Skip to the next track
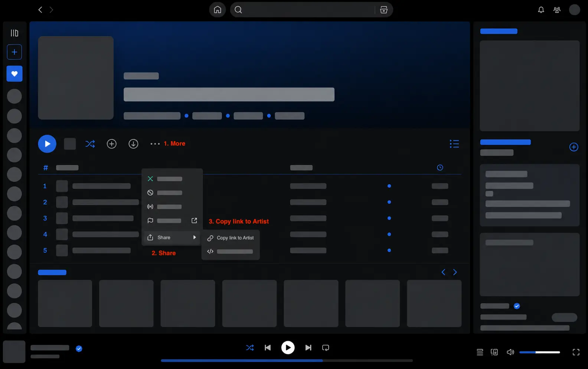Viewport: 588px width, 369px height. coord(308,348)
